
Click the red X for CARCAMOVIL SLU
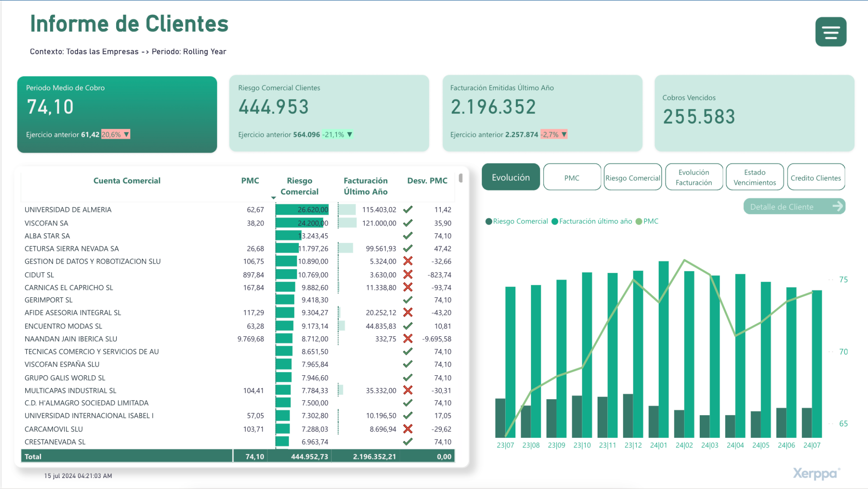[x=408, y=429]
